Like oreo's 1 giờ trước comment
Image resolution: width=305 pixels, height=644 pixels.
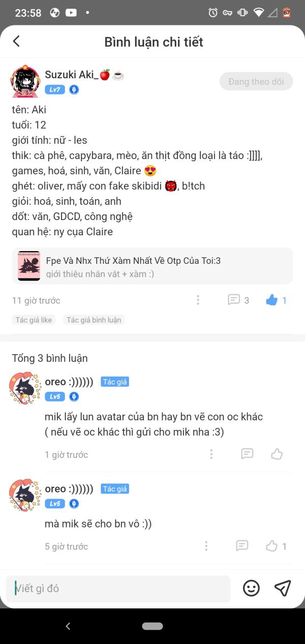[x=277, y=454]
